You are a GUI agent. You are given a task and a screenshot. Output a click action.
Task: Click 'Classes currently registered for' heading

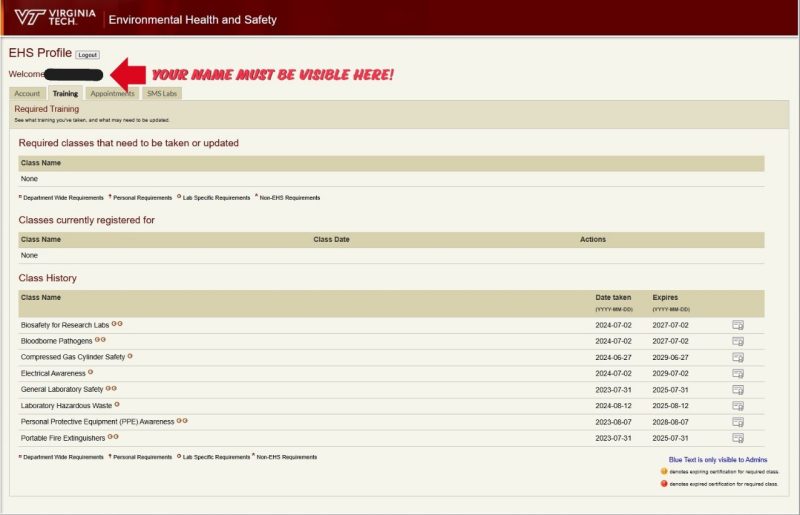coord(86,220)
